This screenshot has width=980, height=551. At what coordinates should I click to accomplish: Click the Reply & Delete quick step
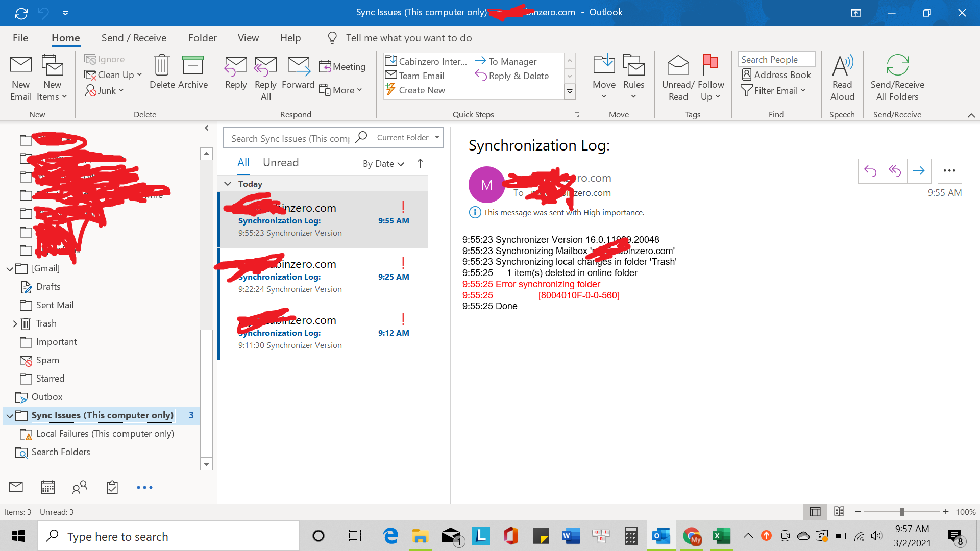tap(512, 76)
